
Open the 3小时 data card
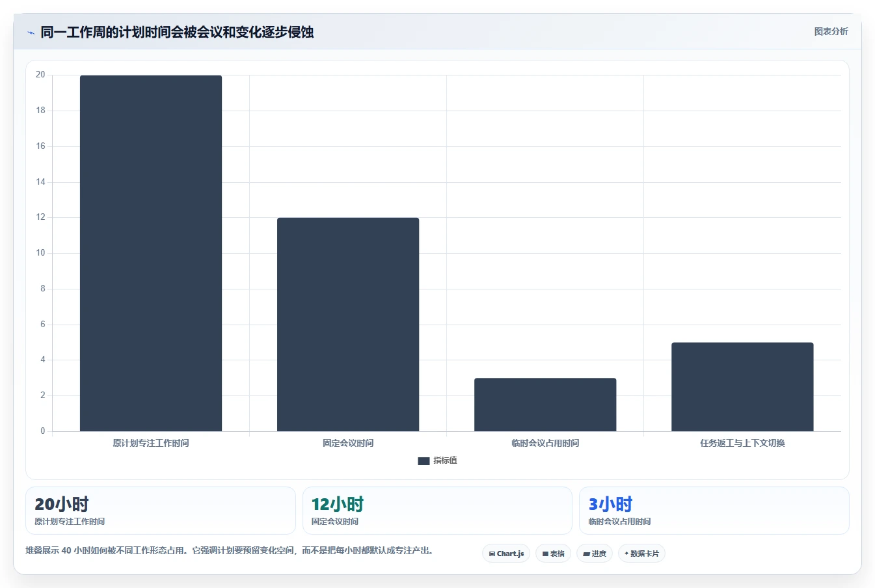pos(714,511)
